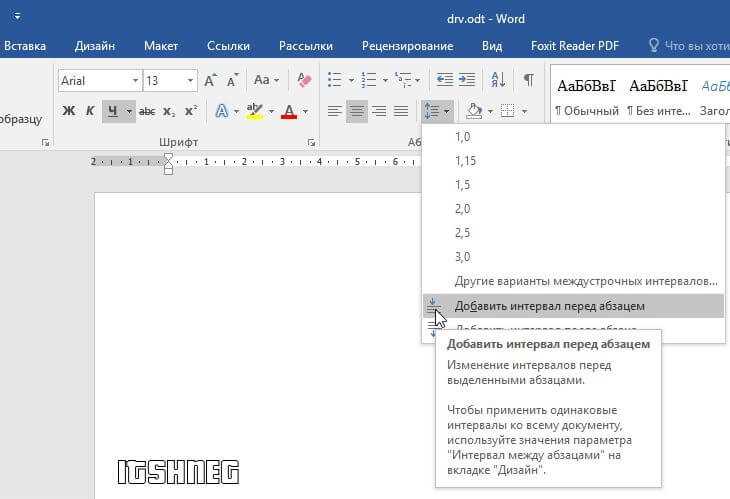Viewport: 730px width, 499px height.
Task: Open the font size 13 dropdown
Action: click(x=190, y=81)
